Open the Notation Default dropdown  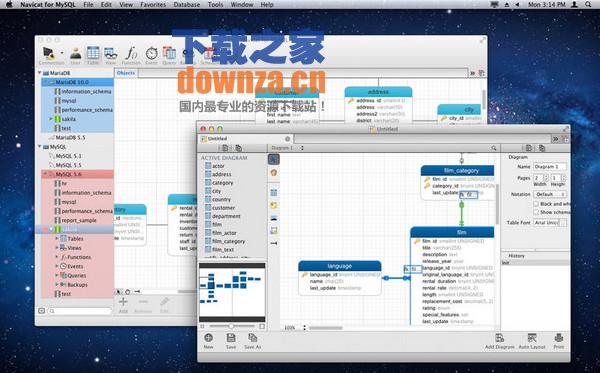[550, 194]
